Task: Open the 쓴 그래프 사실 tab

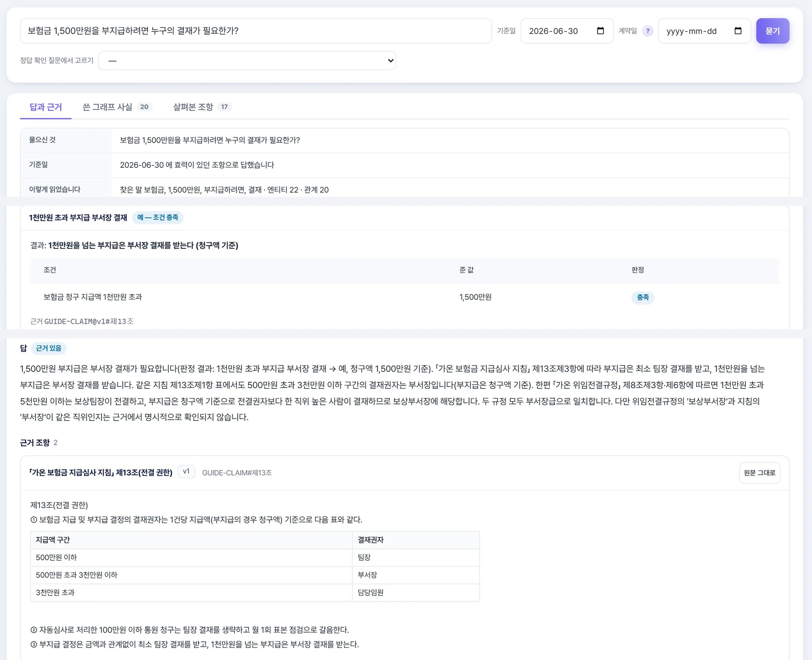Action: [x=116, y=107]
